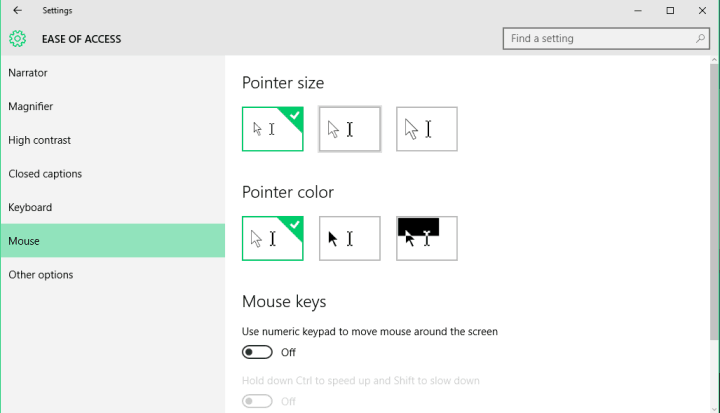Select the white pointer color option
This screenshot has height=413, width=720.
click(272, 238)
